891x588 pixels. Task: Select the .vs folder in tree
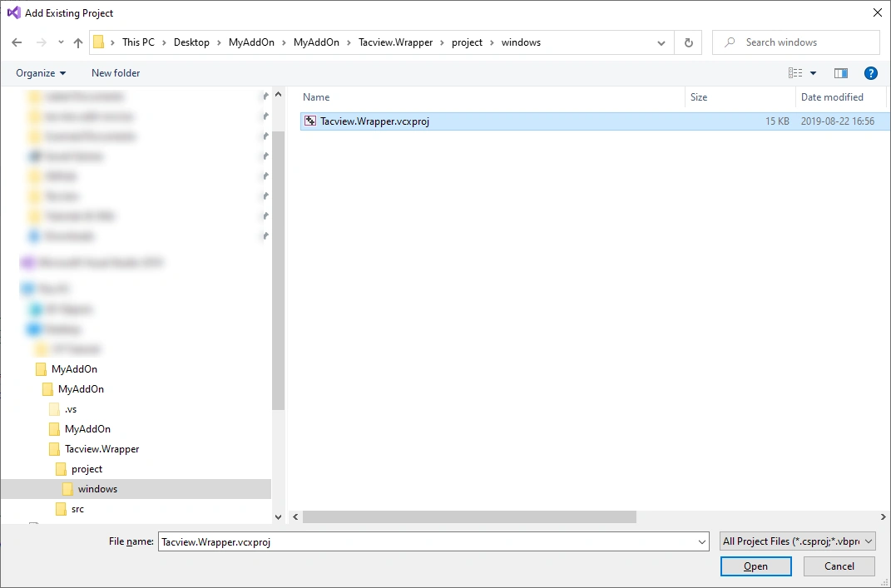click(x=71, y=409)
